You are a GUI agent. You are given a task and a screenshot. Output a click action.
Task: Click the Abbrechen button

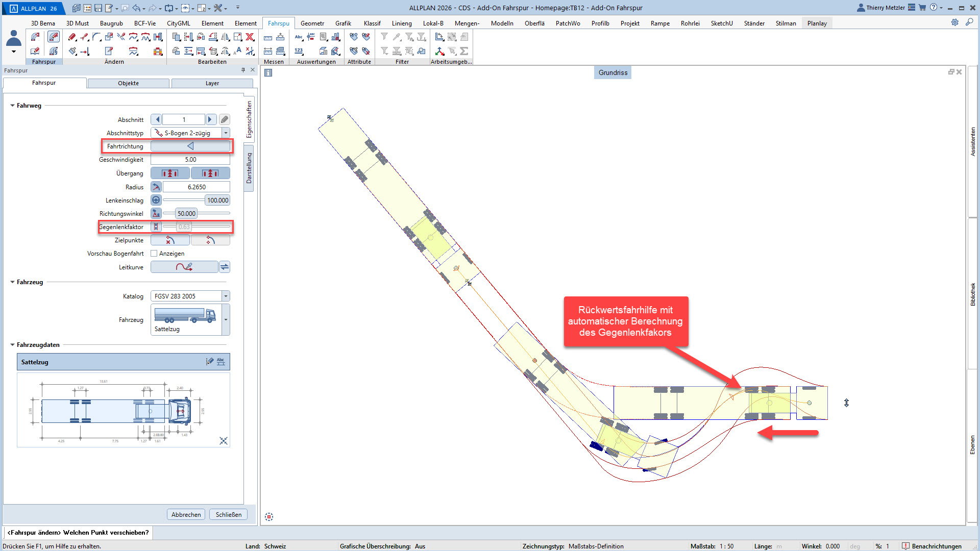coord(186,515)
